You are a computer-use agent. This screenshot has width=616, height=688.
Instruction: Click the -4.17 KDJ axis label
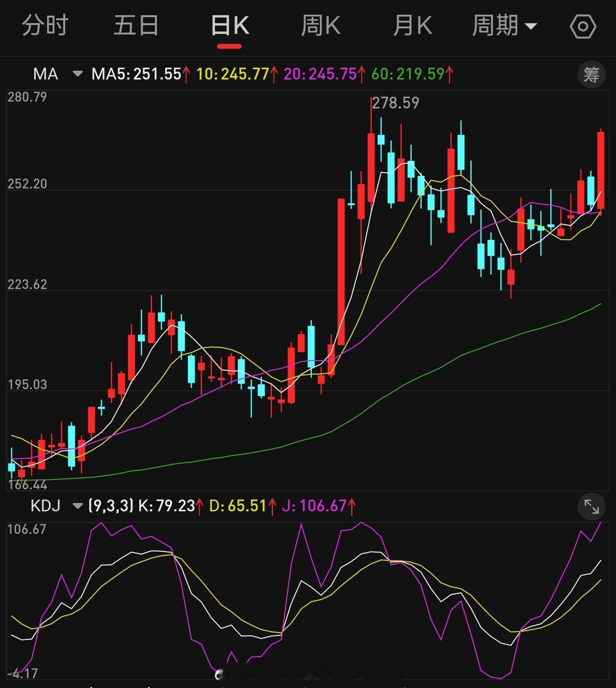[x=23, y=674]
